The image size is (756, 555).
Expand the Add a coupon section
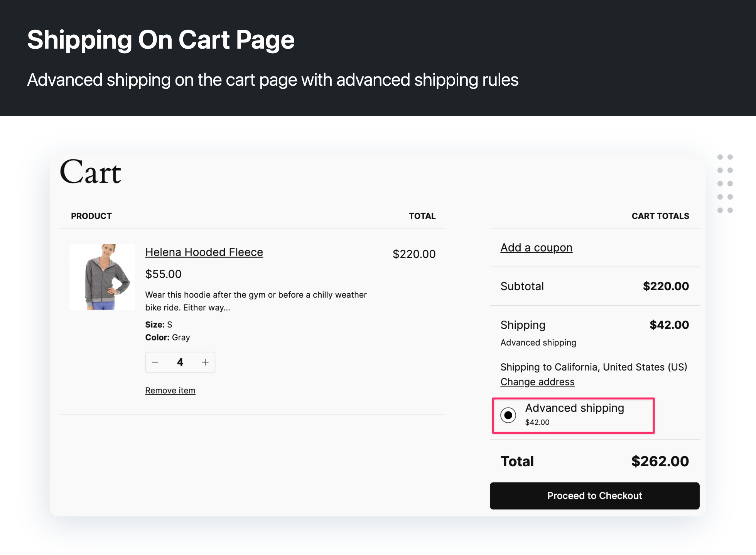tap(536, 247)
